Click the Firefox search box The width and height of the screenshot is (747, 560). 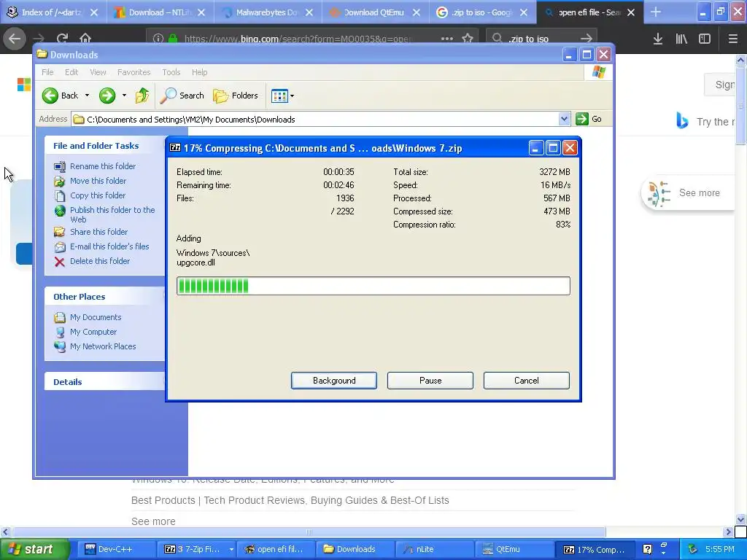(x=541, y=39)
